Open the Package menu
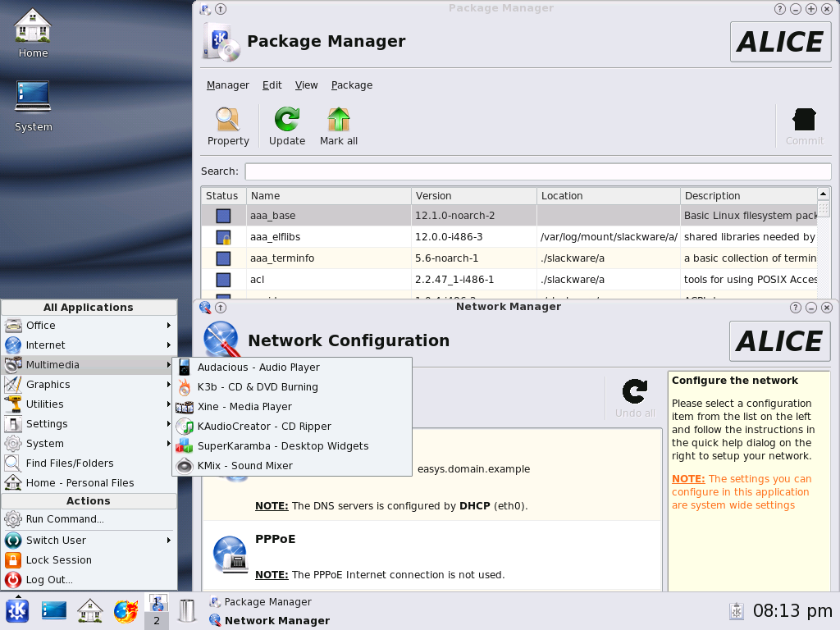Viewport: 840px width, 630px height. point(352,85)
